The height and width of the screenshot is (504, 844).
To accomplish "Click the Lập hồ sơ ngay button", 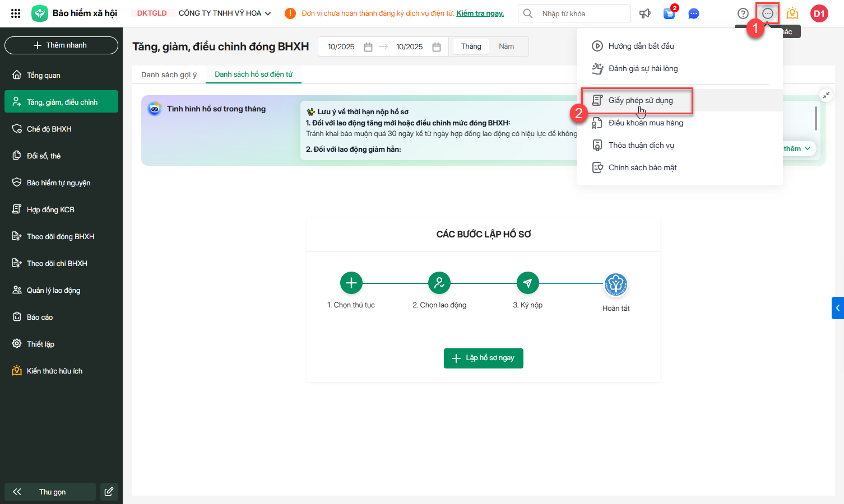I will [483, 358].
